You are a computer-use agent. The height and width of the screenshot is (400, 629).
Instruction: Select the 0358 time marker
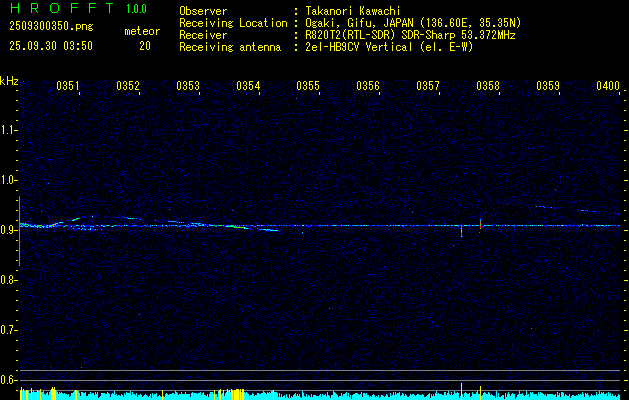click(x=488, y=86)
